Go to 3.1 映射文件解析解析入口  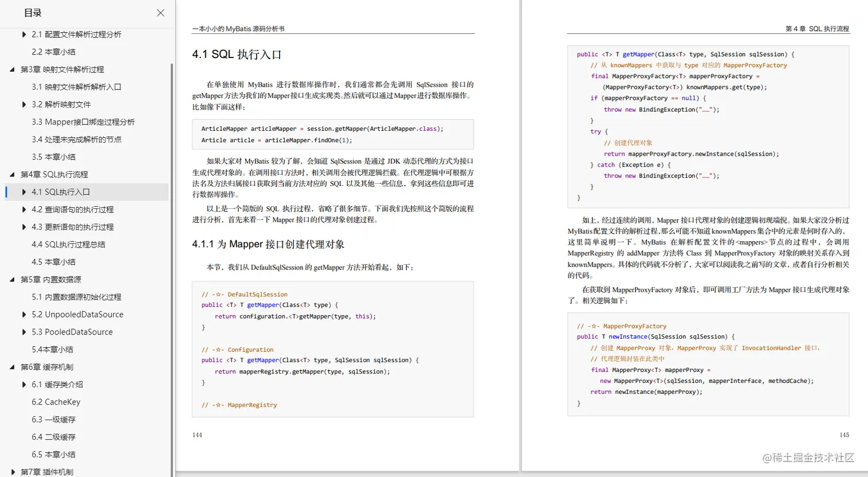coord(76,87)
